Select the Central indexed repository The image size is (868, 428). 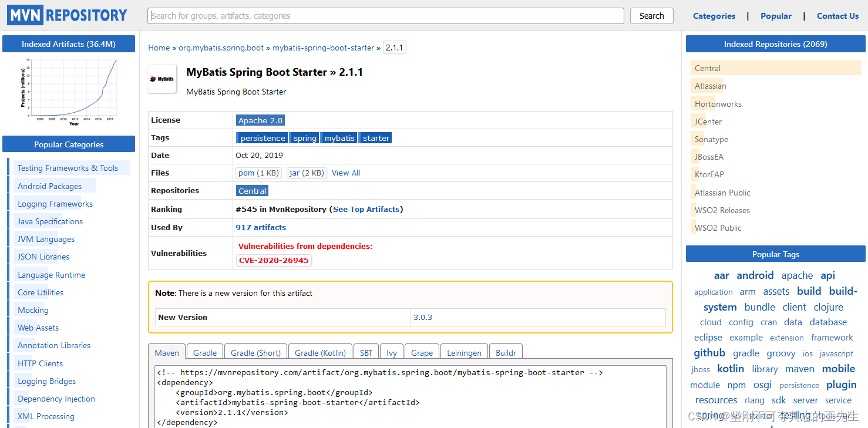(708, 68)
